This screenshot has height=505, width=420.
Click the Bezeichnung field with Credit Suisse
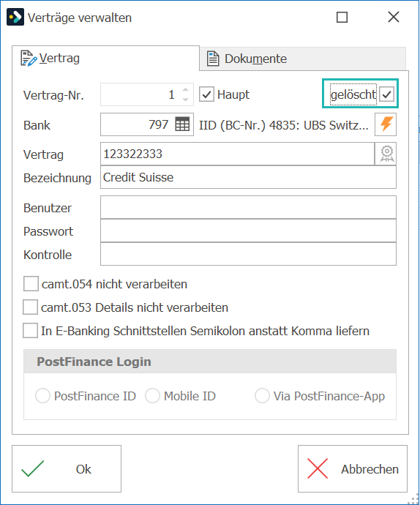(x=248, y=177)
